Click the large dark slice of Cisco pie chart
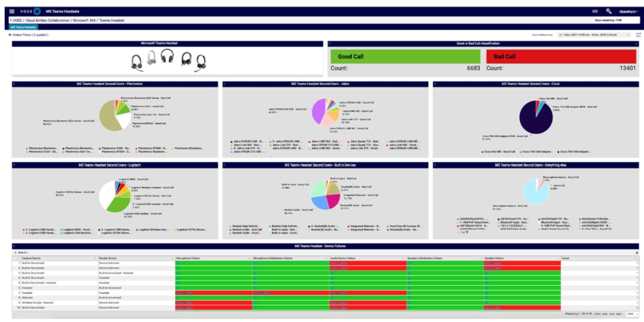 click(535, 119)
